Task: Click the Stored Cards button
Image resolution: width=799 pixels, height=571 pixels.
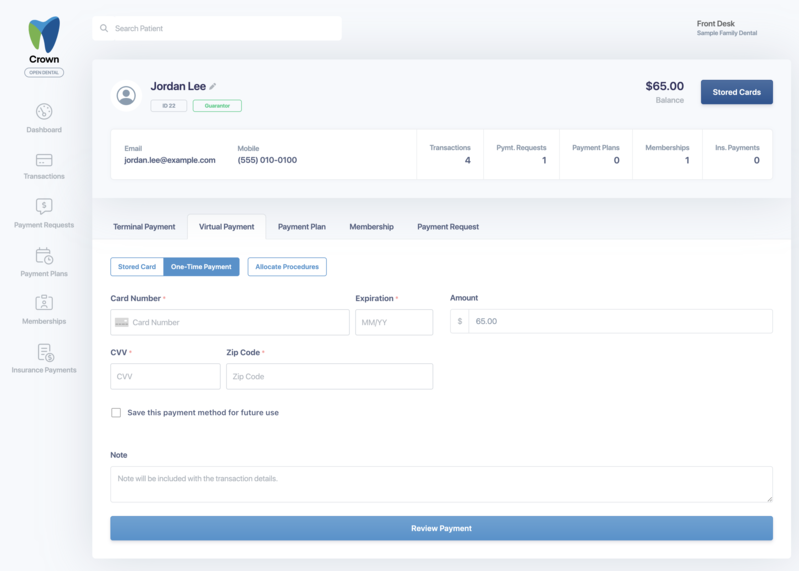Action: pos(737,92)
